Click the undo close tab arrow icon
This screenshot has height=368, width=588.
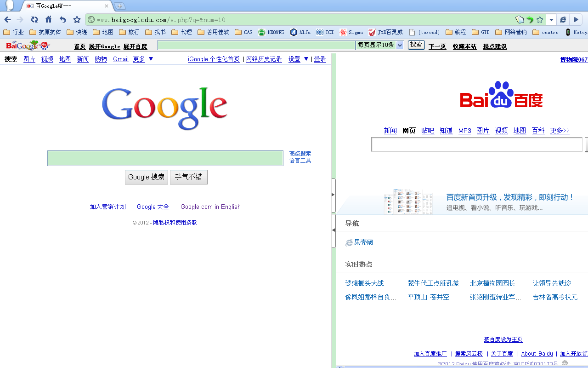pyautogui.click(x=63, y=20)
